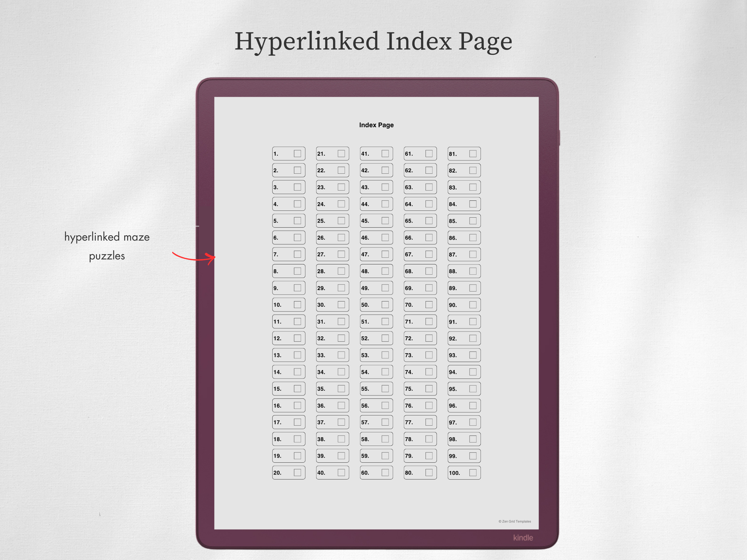Check the box for item 88

(473, 271)
